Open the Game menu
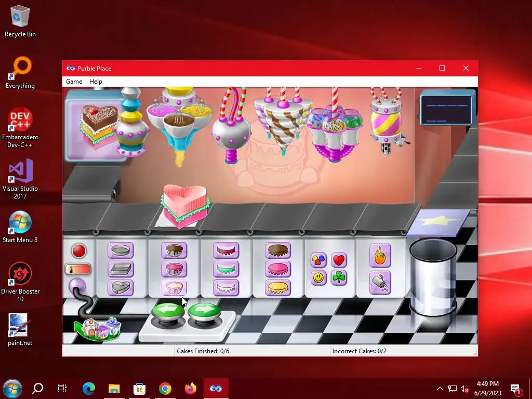Viewport: 532px width, 399px height. pos(74,82)
